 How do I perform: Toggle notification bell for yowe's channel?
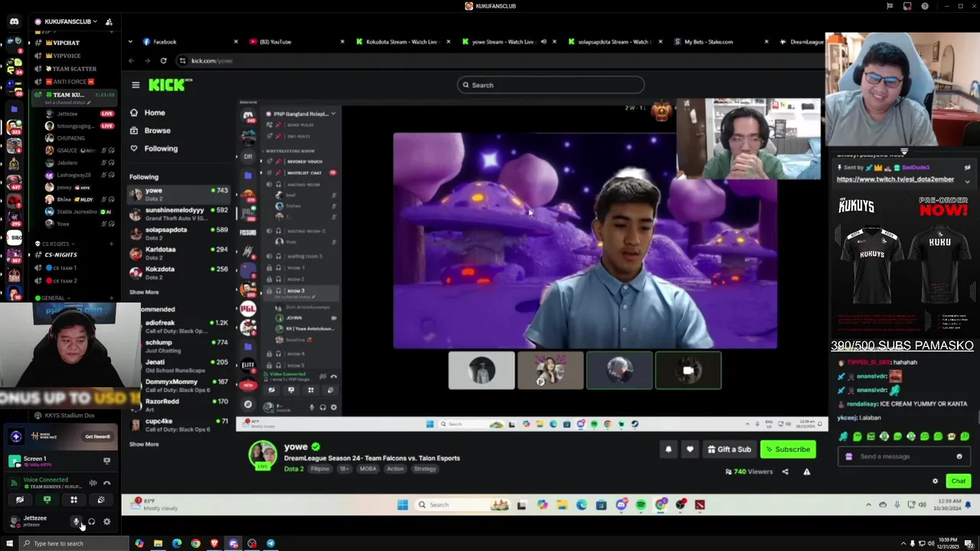tap(668, 449)
